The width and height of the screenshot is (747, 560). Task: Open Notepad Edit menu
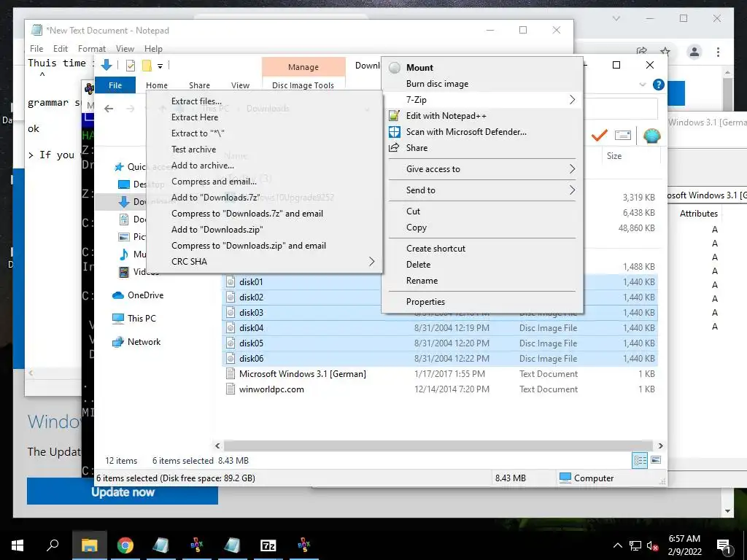pyautogui.click(x=61, y=49)
